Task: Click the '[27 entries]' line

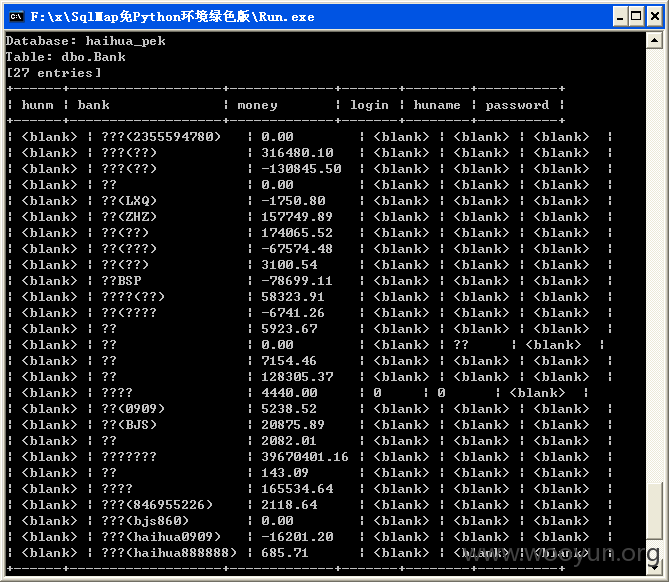Action: click(x=53, y=73)
